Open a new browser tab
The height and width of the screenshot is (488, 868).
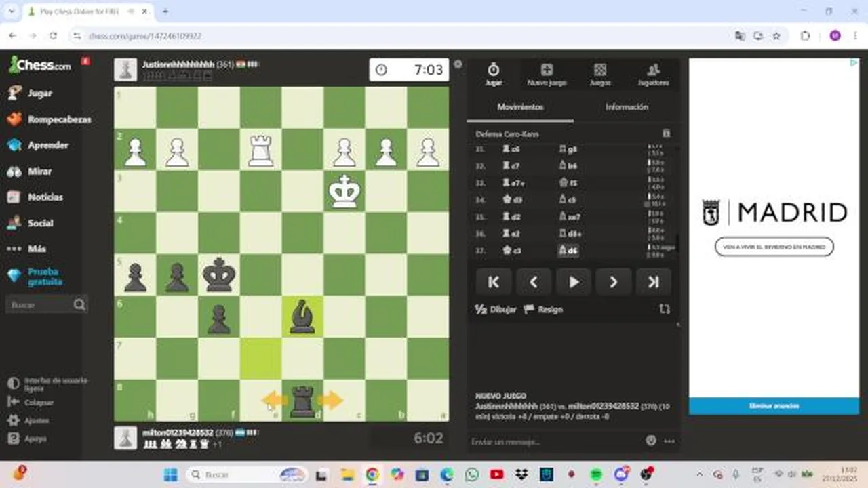[165, 12]
